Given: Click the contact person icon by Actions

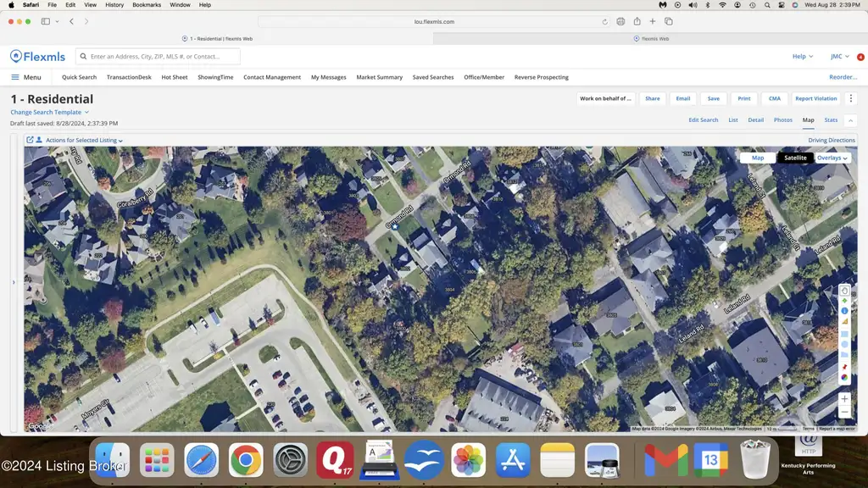Looking at the screenshot, I should tap(39, 140).
